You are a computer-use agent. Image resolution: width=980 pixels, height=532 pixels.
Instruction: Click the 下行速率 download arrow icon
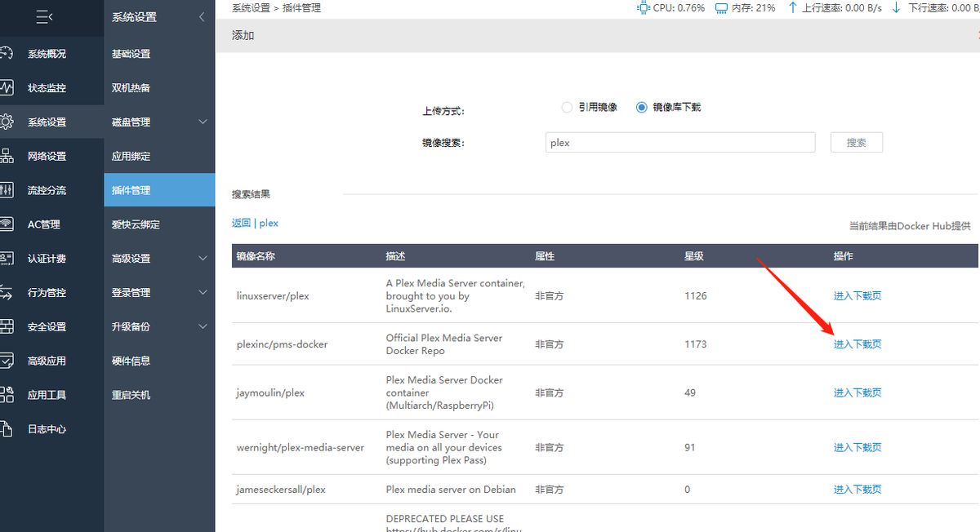896,7
